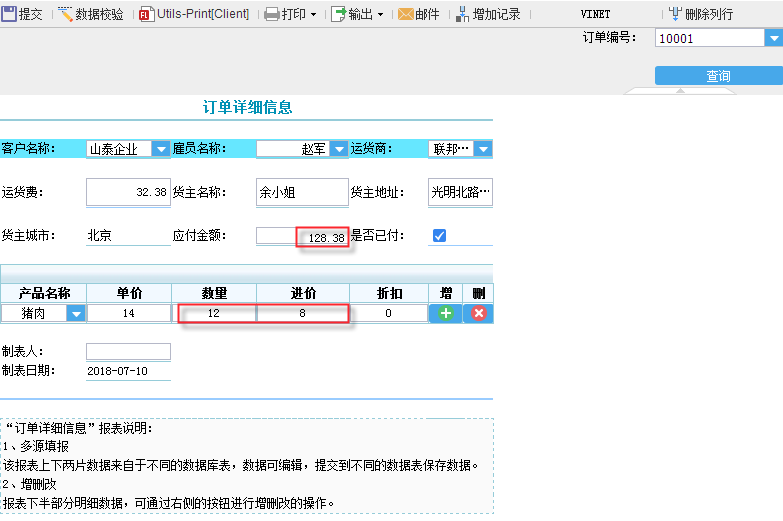Click the 订单详细信息 title text
This screenshot has height=521, width=783.
click(247, 107)
